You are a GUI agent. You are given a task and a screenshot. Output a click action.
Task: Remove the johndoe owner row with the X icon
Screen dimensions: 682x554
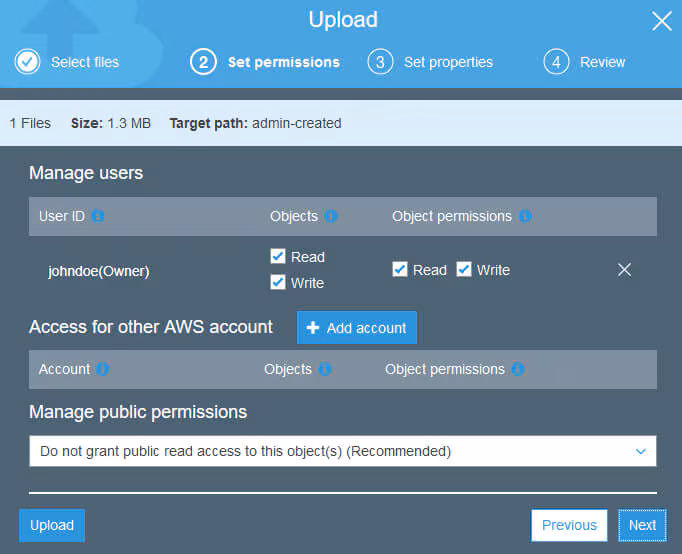[x=625, y=270]
